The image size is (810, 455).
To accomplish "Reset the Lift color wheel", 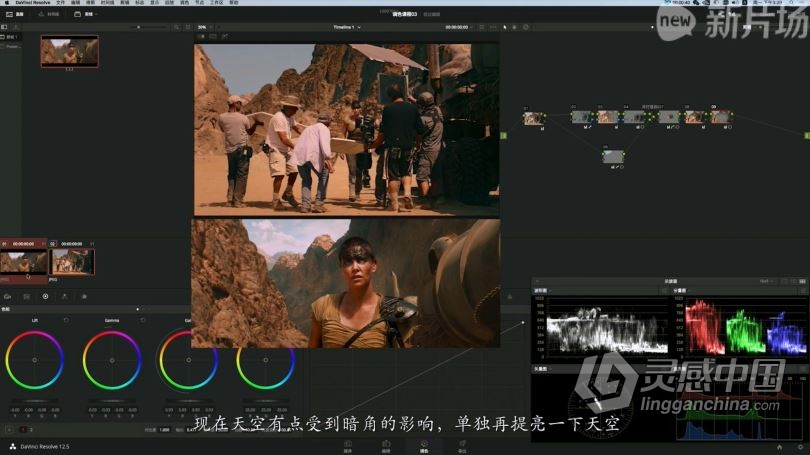I will click(x=66, y=320).
